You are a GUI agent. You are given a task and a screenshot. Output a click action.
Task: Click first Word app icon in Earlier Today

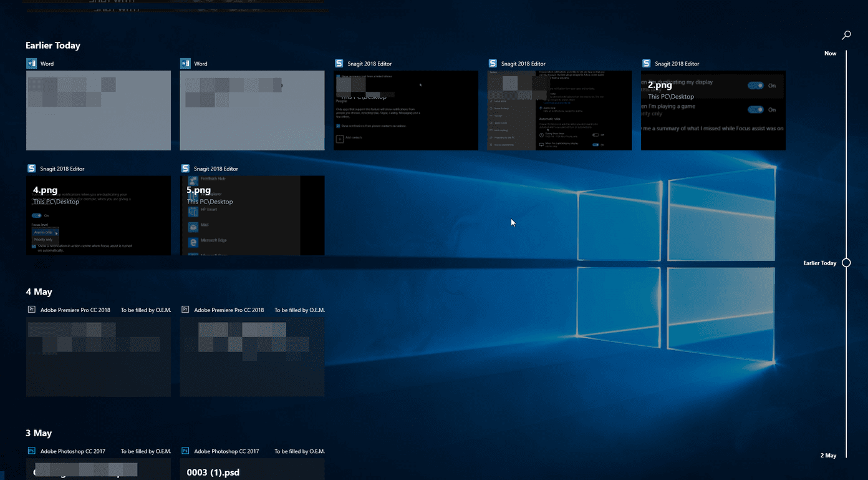(31, 64)
